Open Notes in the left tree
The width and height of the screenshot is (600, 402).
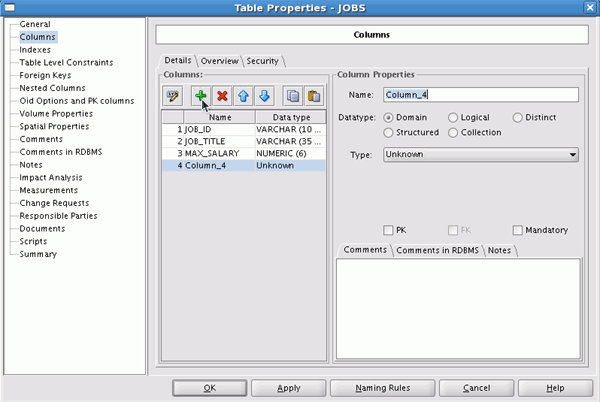(x=31, y=165)
